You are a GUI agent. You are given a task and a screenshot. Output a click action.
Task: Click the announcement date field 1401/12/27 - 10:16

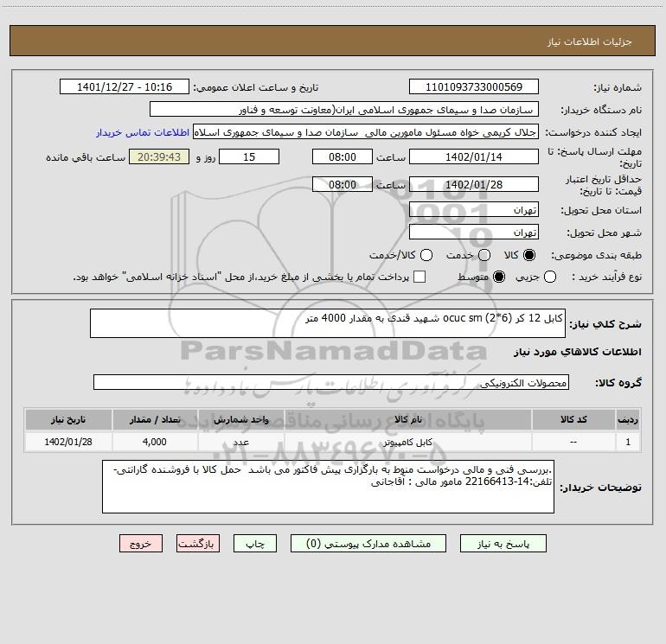coord(125,86)
